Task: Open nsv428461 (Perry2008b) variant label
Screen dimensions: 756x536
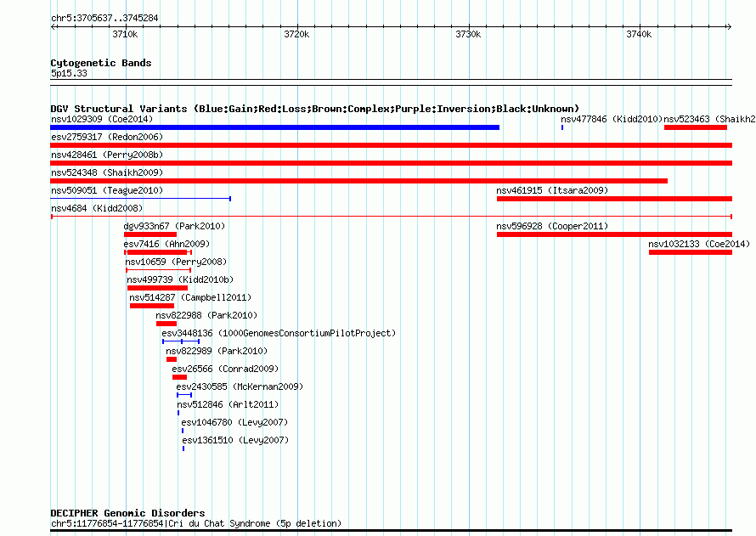Action: pos(107,155)
